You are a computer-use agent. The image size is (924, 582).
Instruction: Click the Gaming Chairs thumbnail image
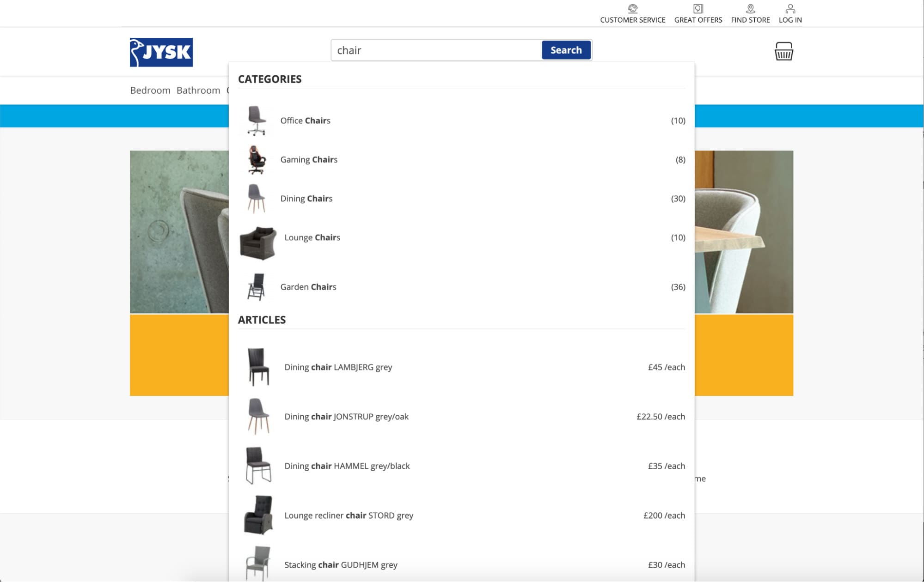pyautogui.click(x=257, y=160)
